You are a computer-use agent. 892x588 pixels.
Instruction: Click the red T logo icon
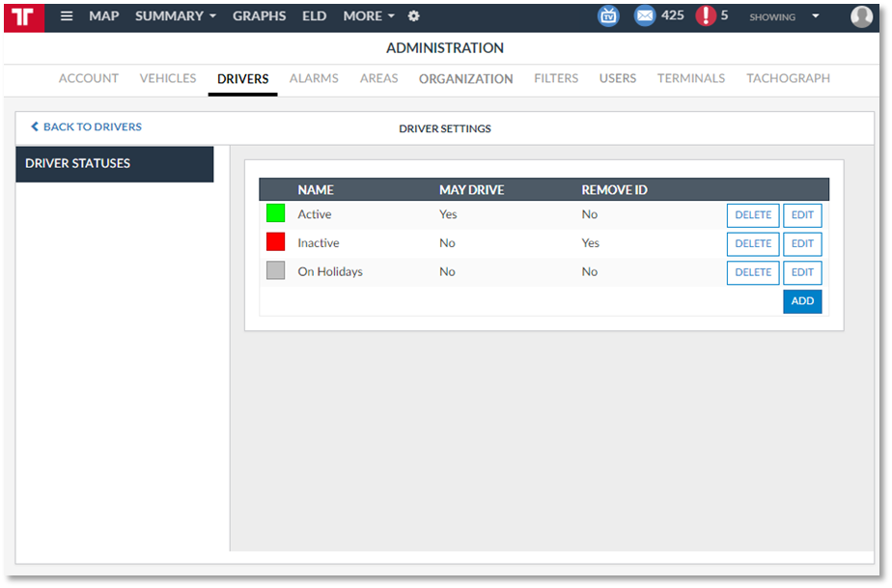tap(24, 16)
